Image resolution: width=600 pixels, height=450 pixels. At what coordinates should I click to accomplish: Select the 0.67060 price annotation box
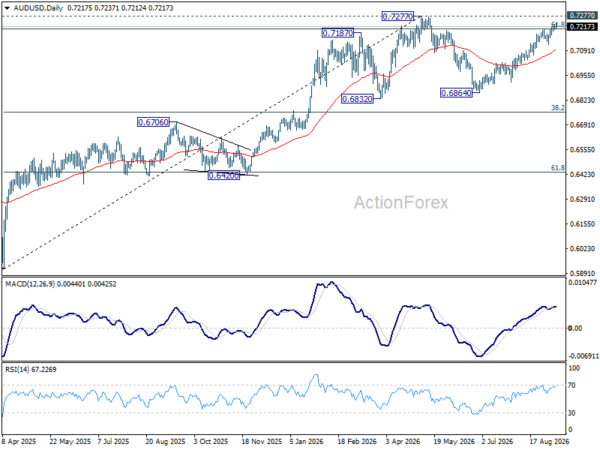coord(153,122)
